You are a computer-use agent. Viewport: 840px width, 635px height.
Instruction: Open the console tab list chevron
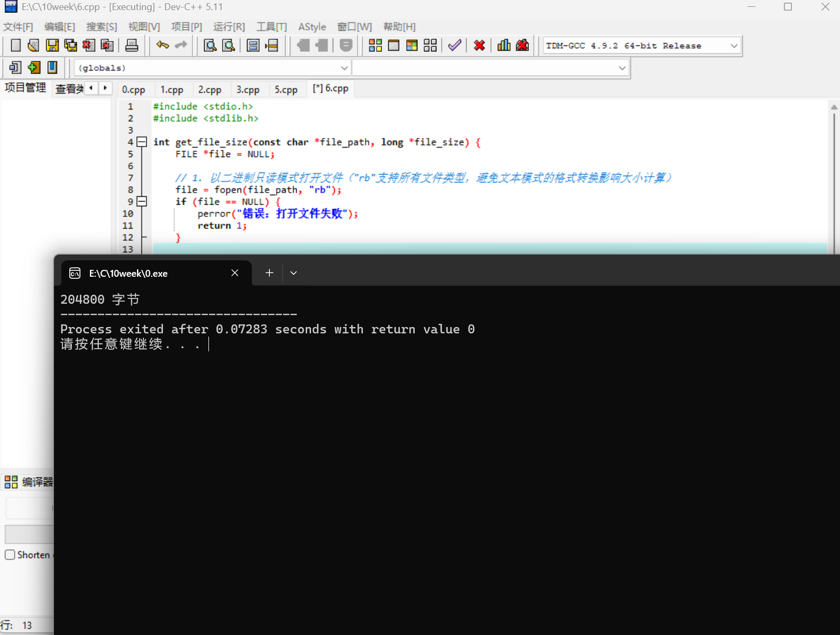294,273
